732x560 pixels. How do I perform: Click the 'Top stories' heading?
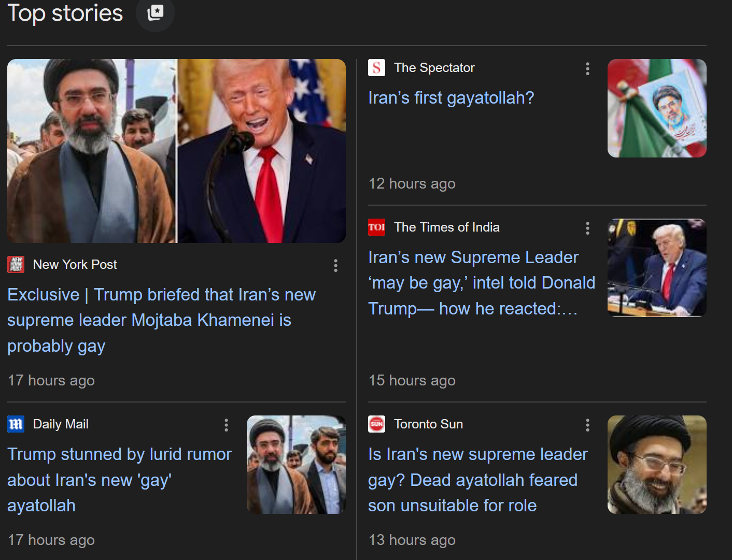click(x=65, y=13)
